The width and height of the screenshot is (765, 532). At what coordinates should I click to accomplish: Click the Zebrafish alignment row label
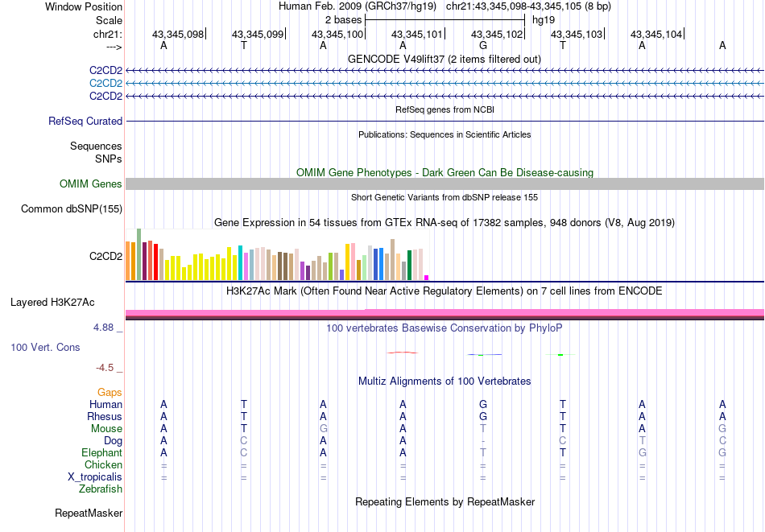pos(101,489)
